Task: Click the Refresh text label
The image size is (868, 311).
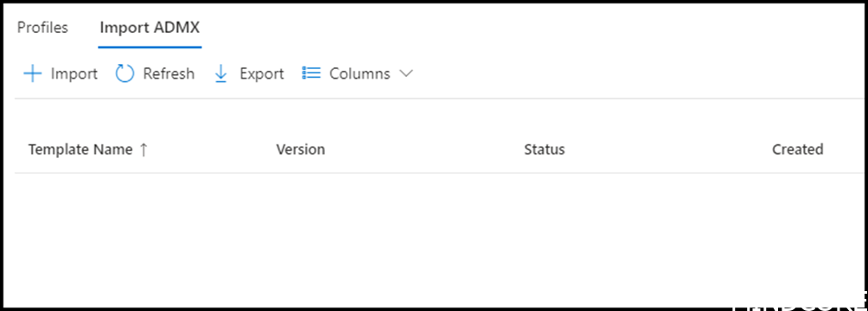Action: 169,73
